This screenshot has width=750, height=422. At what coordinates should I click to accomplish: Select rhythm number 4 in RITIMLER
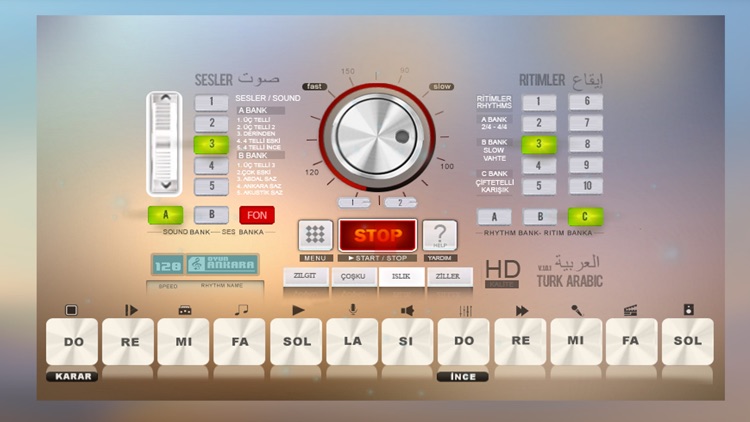tap(539, 166)
